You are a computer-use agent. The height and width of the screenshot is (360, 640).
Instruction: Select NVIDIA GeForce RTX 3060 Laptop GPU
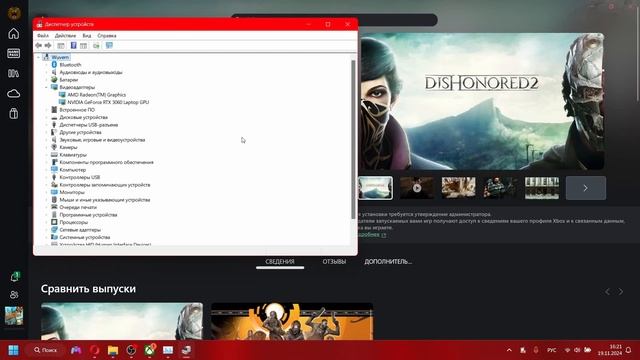click(108, 102)
